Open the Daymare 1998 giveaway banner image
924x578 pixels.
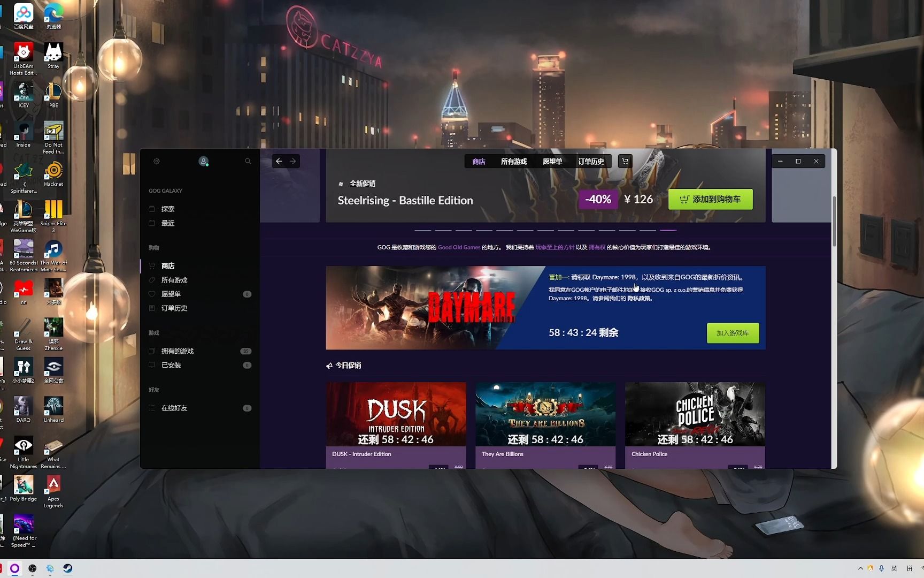coord(434,308)
